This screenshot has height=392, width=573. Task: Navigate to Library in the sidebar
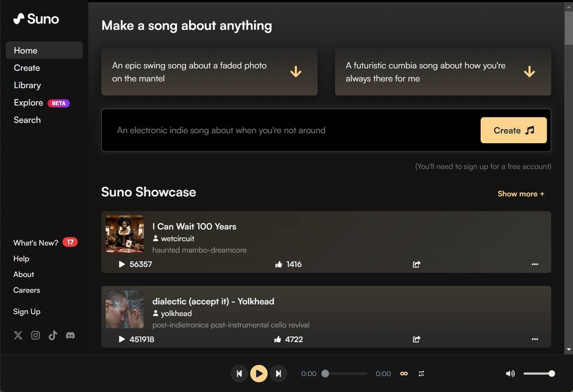tap(27, 86)
